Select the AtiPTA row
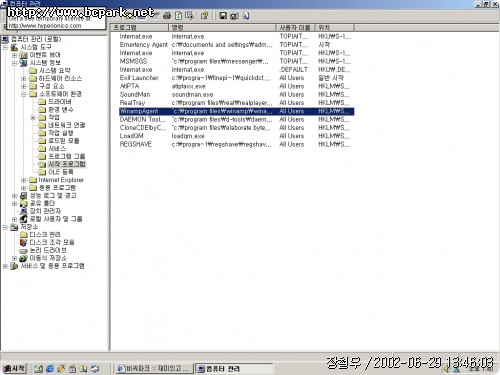 point(236,86)
